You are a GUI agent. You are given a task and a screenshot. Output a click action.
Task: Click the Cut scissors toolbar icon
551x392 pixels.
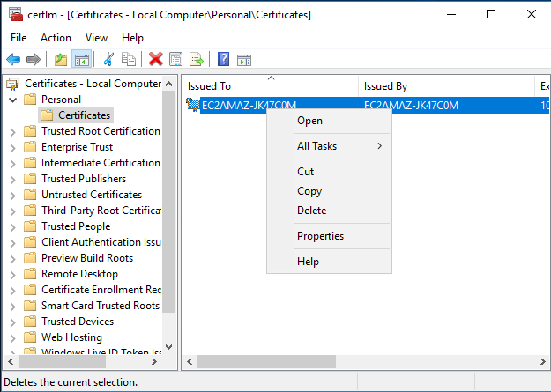[x=108, y=59]
